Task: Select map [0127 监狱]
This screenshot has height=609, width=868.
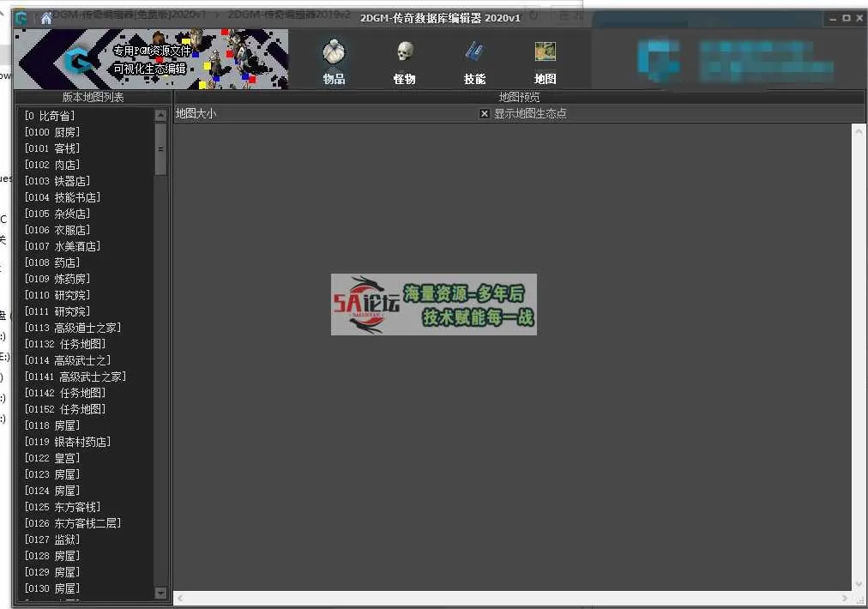Action: [52, 540]
